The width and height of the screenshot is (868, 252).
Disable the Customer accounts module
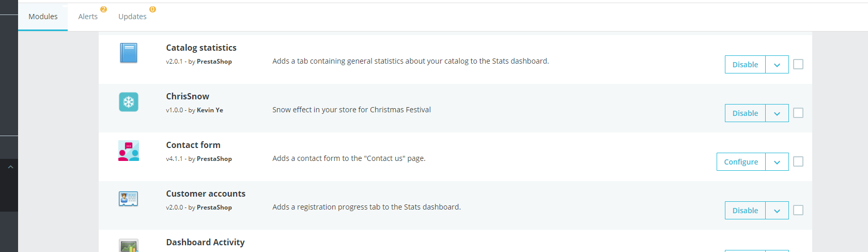745,211
